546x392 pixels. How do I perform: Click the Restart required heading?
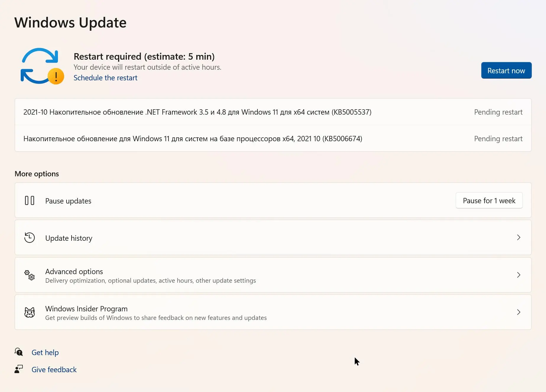point(144,56)
